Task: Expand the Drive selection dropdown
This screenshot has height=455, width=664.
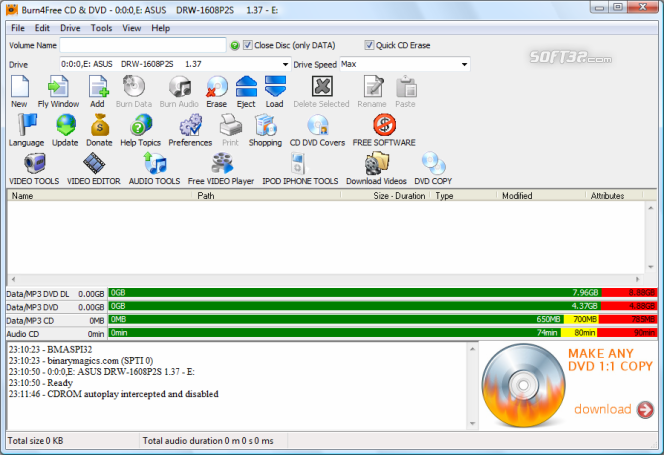Action: pyautogui.click(x=283, y=64)
